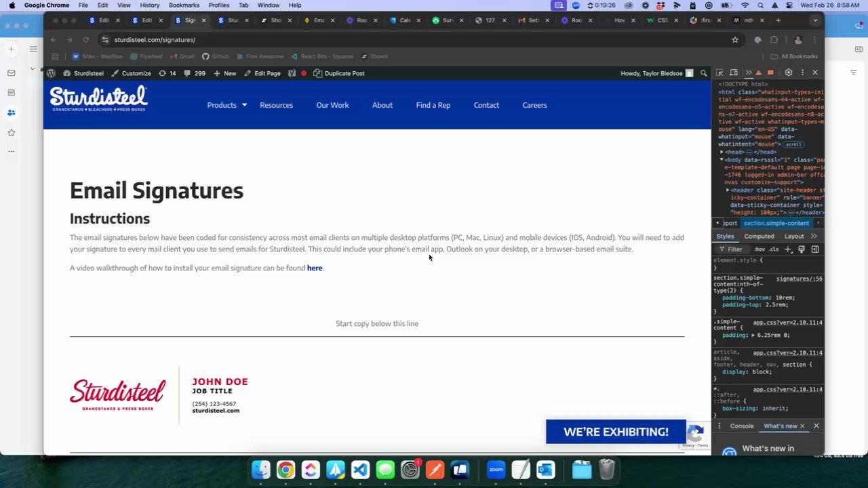Open the 299 comments item

195,73
